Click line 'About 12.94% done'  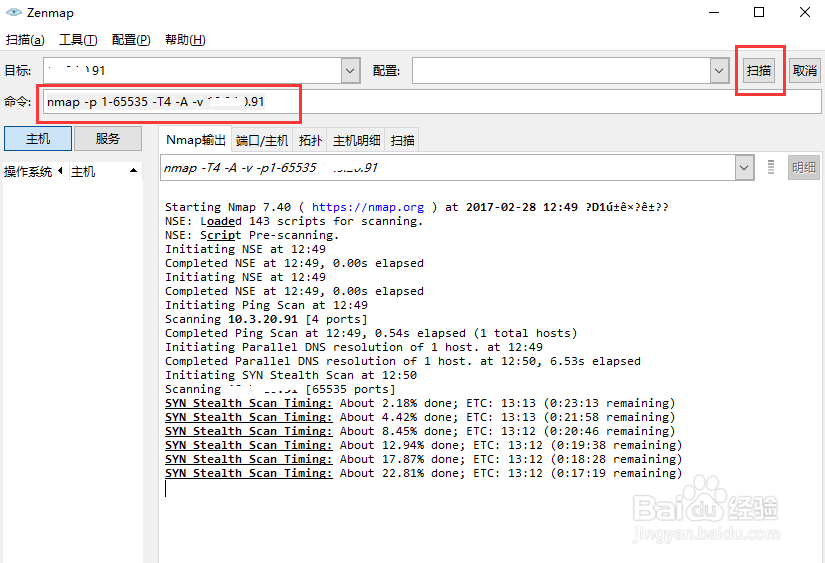(424, 446)
